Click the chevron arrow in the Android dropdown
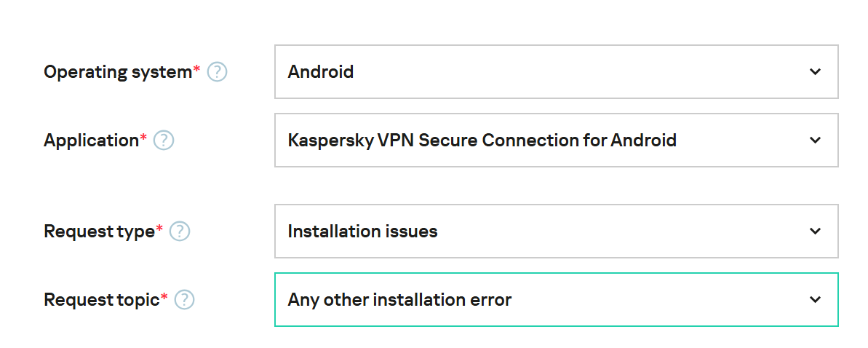Viewport: 868px width, 348px height. (x=815, y=72)
